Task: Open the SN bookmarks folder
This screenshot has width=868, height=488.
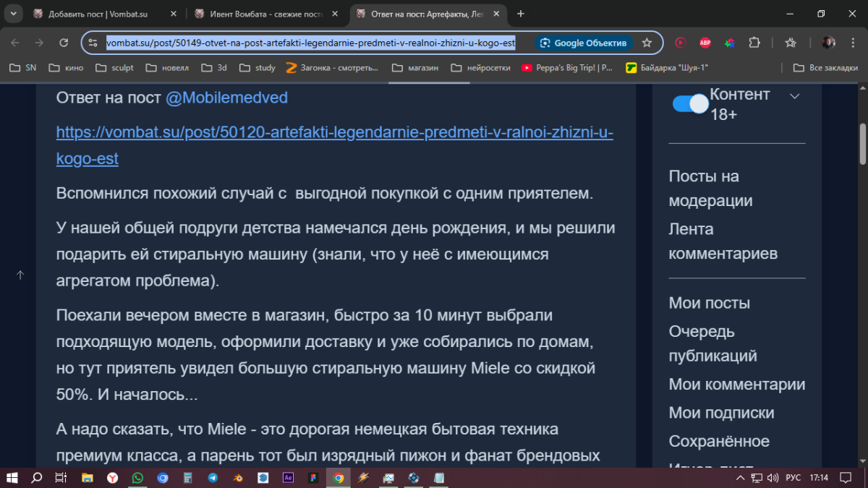Action: (x=22, y=68)
